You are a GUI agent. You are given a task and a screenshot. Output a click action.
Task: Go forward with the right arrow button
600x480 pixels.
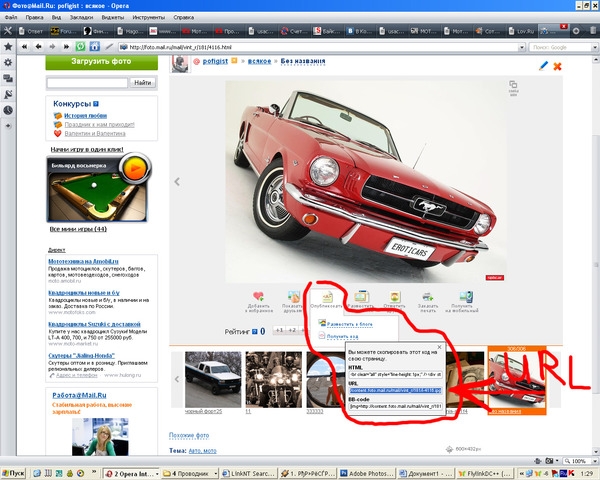52,47
